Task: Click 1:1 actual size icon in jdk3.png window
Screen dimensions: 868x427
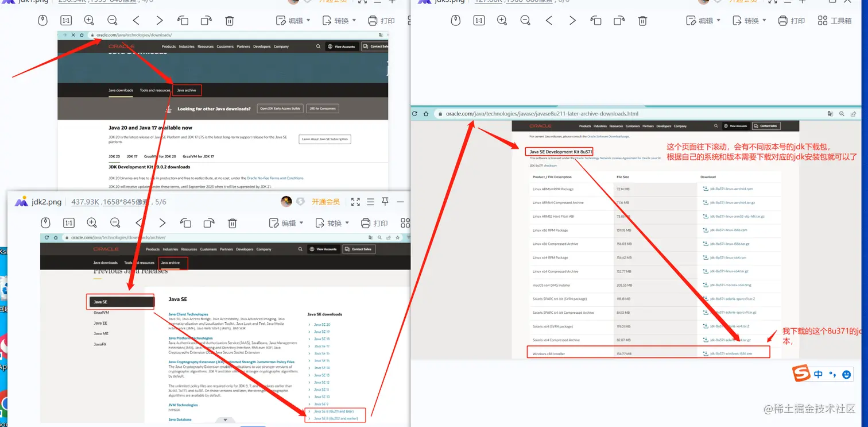Action: pos(479,21)
